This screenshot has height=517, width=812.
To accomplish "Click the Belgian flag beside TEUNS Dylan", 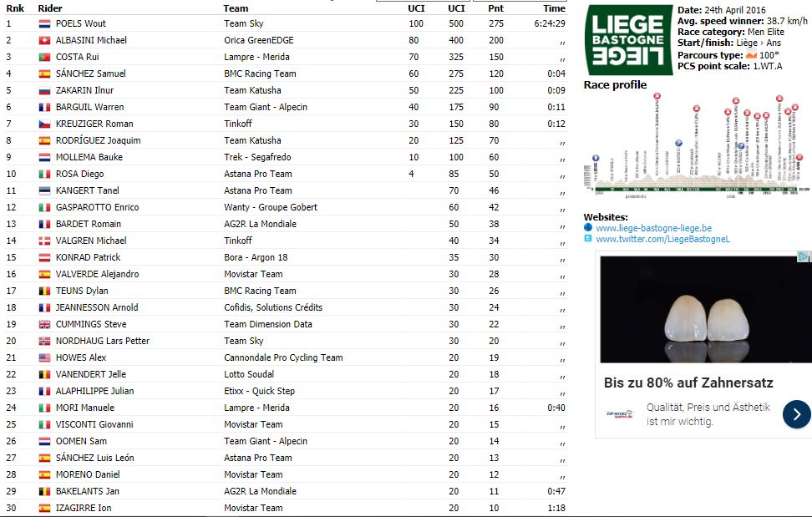I will [44, 291].
